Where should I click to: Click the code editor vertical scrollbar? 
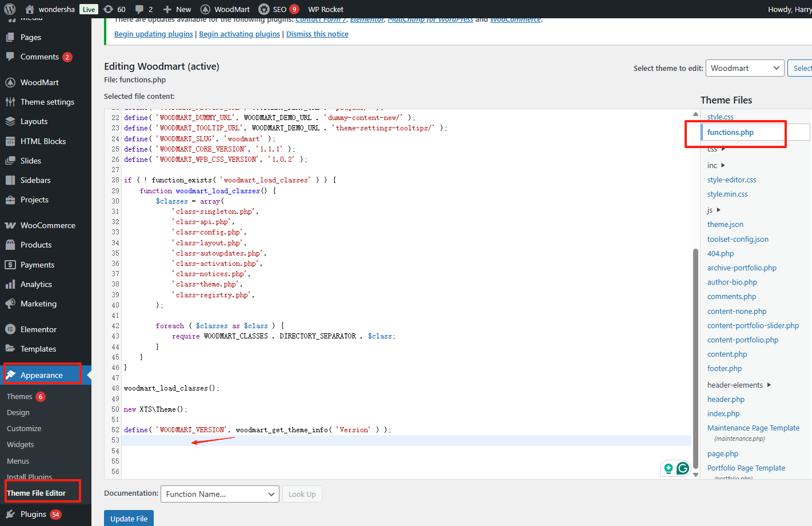tap(695, 354)
